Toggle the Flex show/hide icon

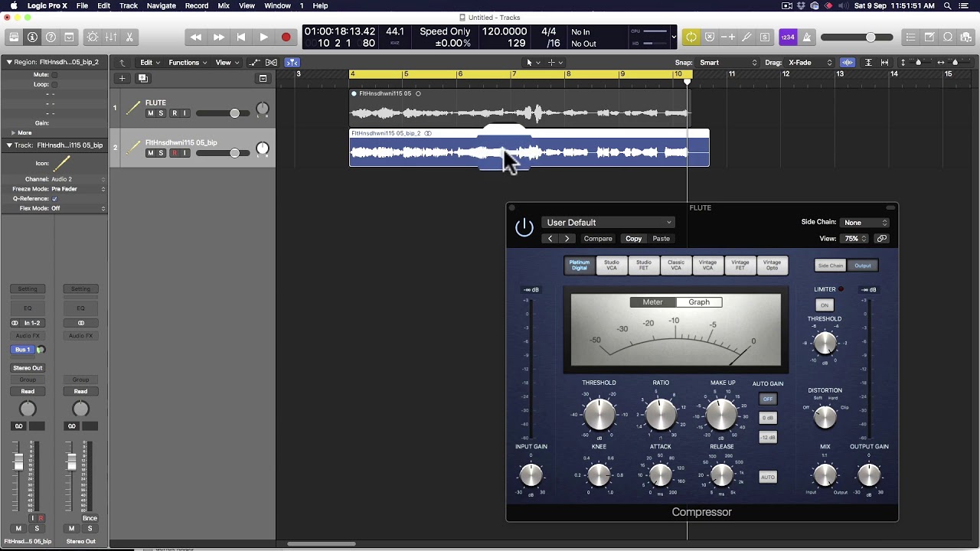(271, 62)
